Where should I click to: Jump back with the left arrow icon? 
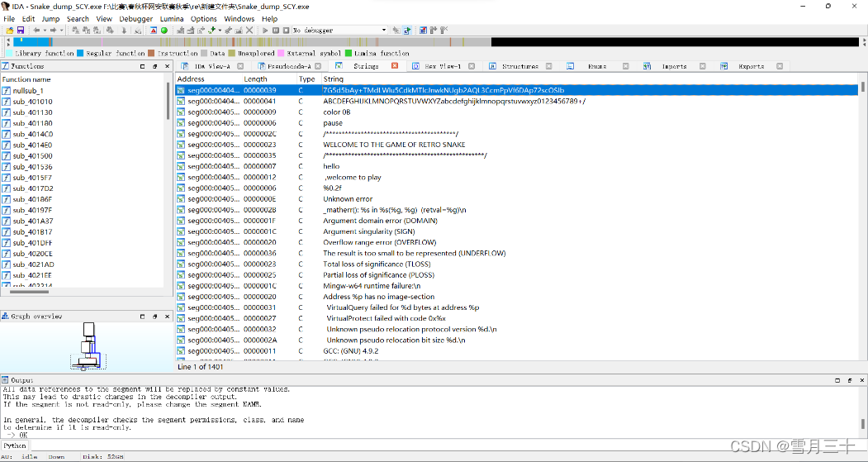click(x=36, y=30)
